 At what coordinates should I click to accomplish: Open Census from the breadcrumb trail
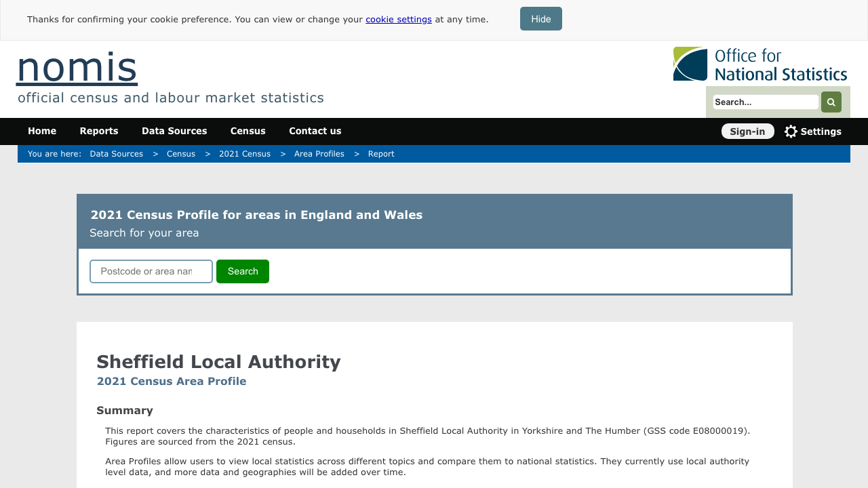tap(181, 154)
